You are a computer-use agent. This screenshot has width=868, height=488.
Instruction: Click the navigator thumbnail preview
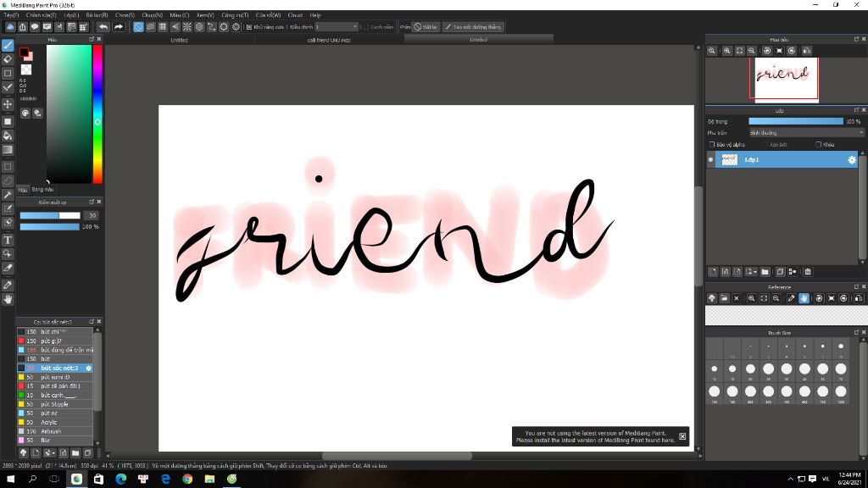pos(787,80)
